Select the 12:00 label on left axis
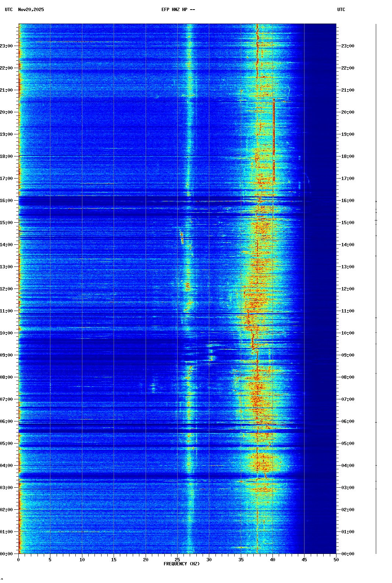Image resolution: width=392 pixels, height=583 pixels. pos(7,289)
